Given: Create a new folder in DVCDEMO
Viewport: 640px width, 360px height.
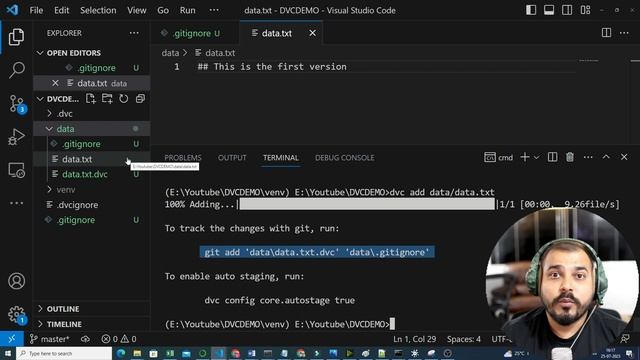Looking at the screenshot, I should (107, 98).
